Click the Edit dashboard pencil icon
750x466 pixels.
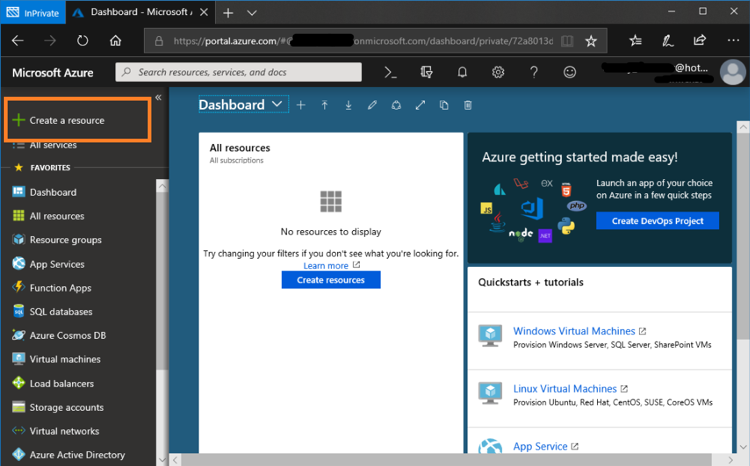pyautogui.click(x=372, y=105)
